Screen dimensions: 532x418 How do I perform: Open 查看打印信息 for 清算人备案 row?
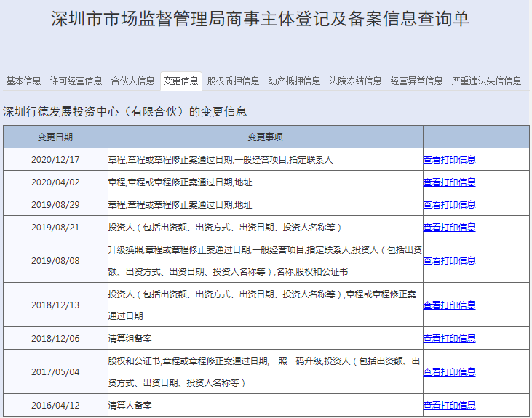449,405
